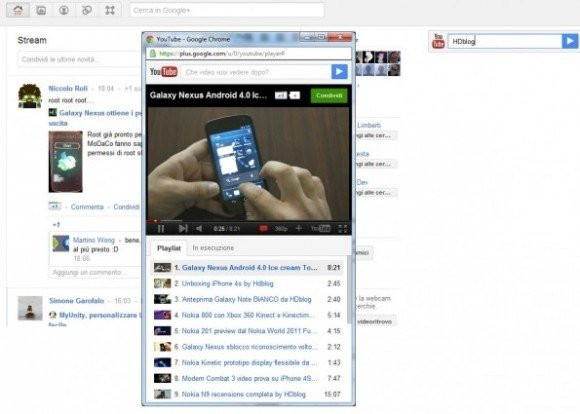Click the green Condividi share button
The image size is (580, 414).
pyautogui.click(x=329, y=95)
